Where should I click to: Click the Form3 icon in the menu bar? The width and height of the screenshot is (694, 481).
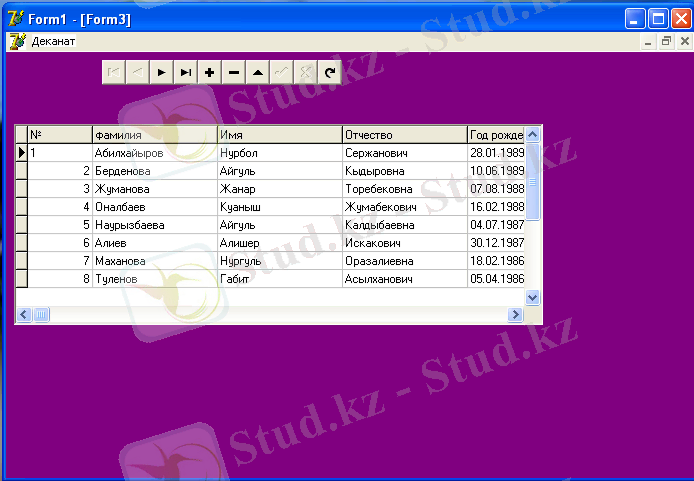pyautogui.click(x=16, y=42)
